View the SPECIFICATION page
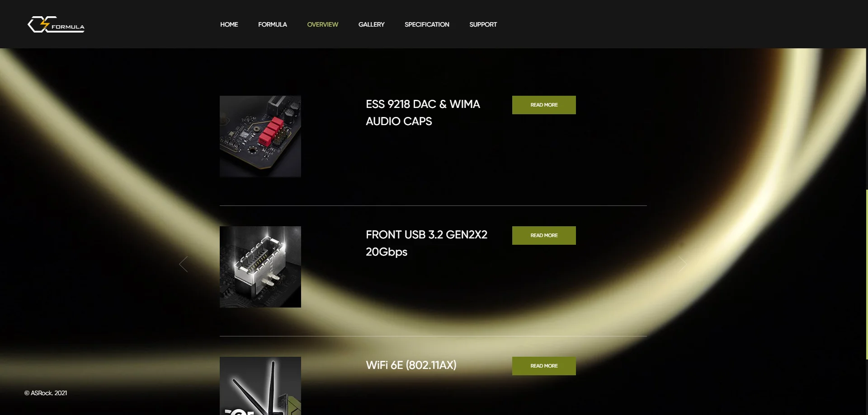868x415 pixels. tap(427, 24)
